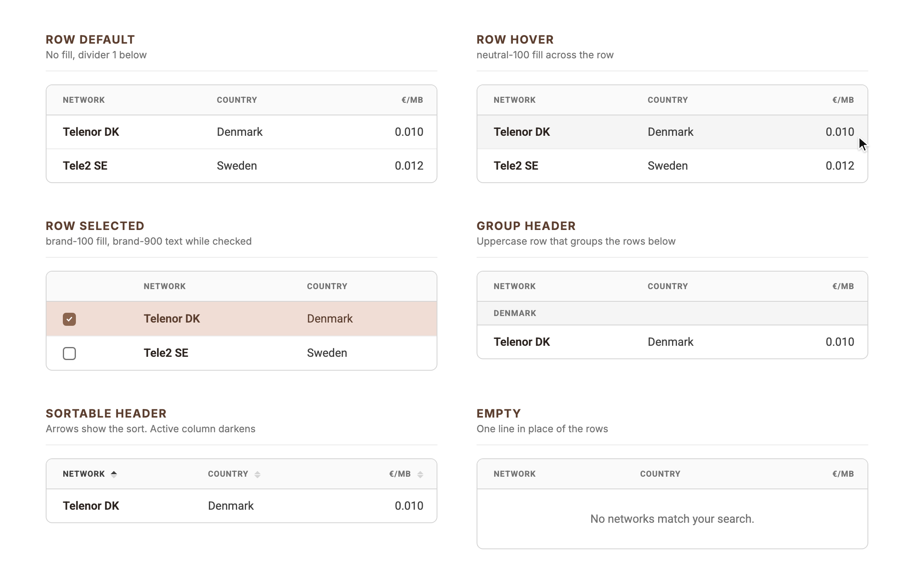Click Telenor DK in Group Header table

[522, 342]
